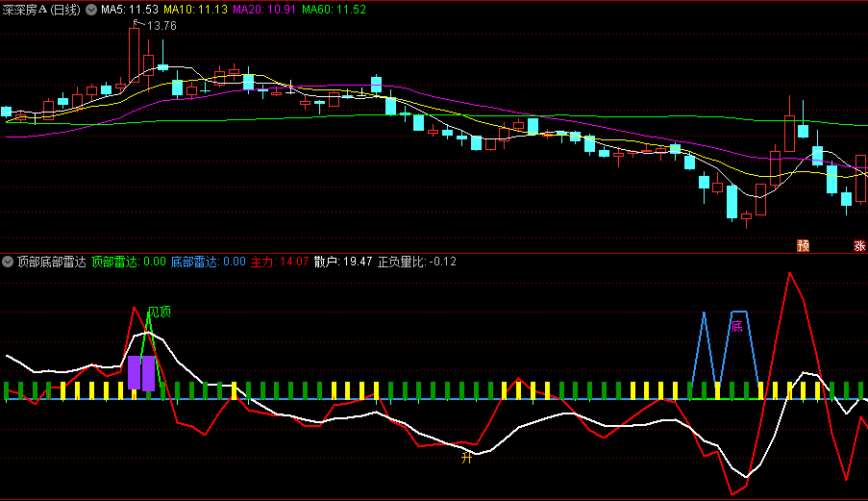Select the magenta MA20 label
This screenshot has height=501, width=868.
click(264, 10)
